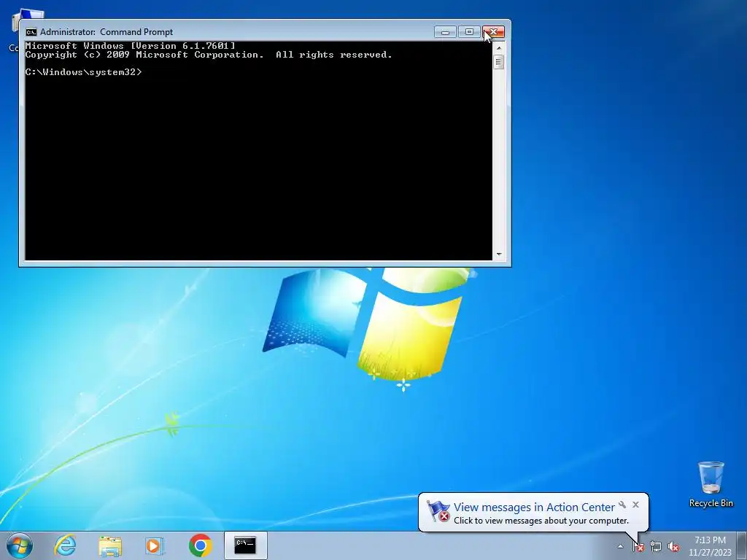Open Google Chrome from the taskbar
The height and width of the screenshot is (560, 747).
[x=200, y=545]
